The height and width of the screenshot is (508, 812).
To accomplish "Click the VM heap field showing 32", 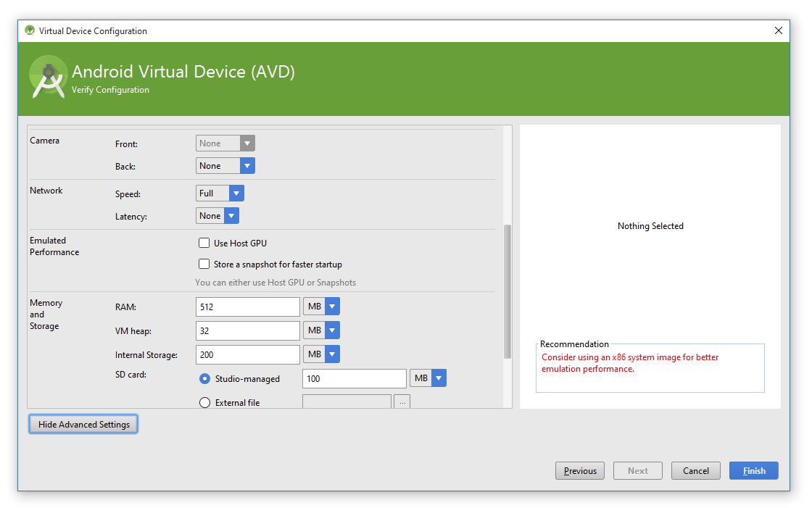I will [247, 330].
